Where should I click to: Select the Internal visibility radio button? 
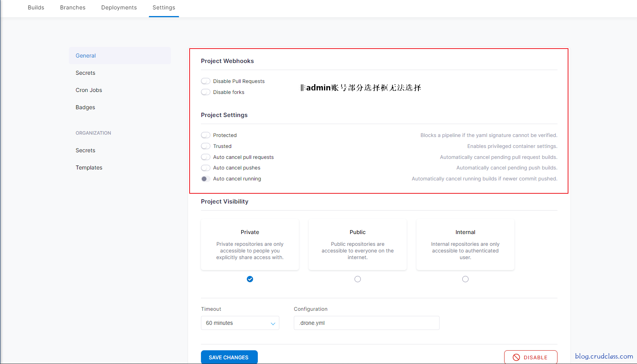pos(465,279)
